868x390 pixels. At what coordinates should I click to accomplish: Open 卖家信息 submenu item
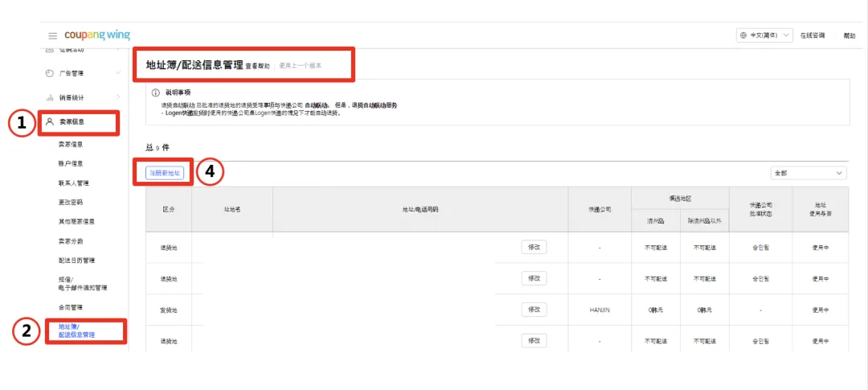pos(70,145)
